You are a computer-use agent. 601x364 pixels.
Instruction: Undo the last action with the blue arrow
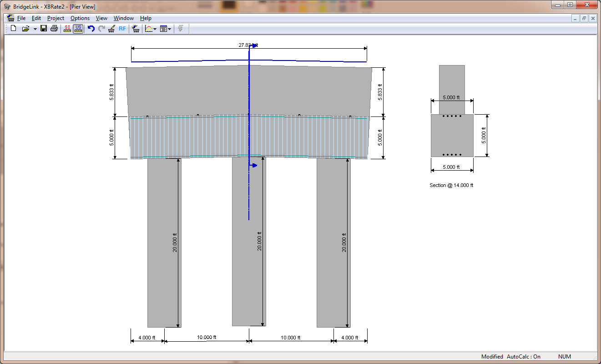pos(91,29)
